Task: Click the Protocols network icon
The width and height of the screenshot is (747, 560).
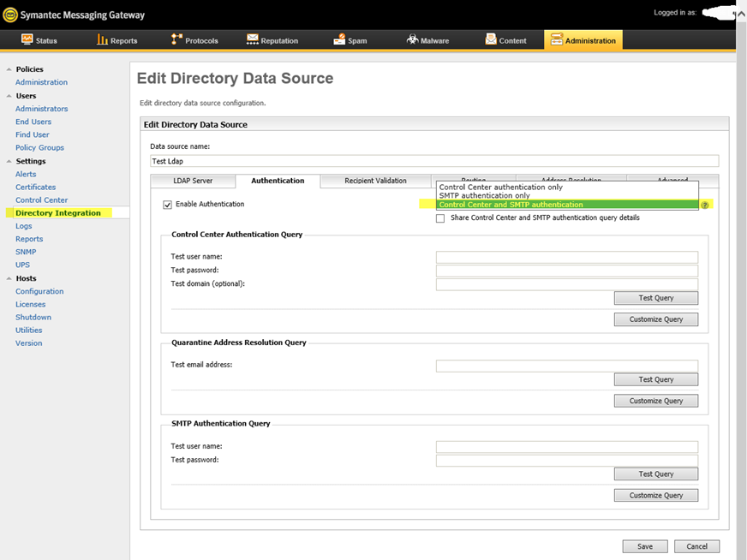Action: [x=176, y=39]
